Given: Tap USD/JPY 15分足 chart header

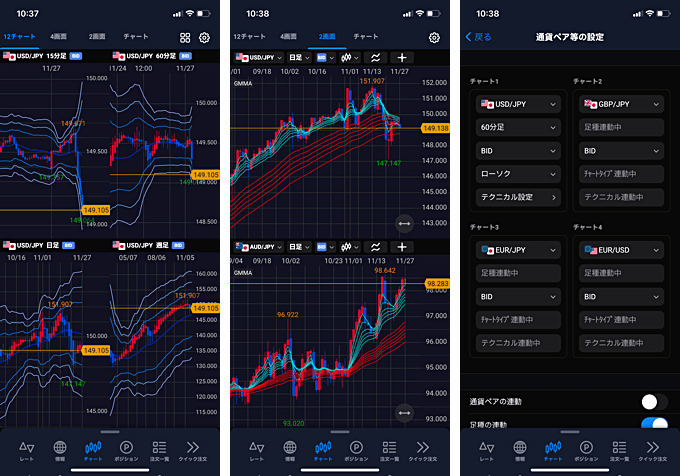Looking at the screenshot, I should [x=42, y=56].
